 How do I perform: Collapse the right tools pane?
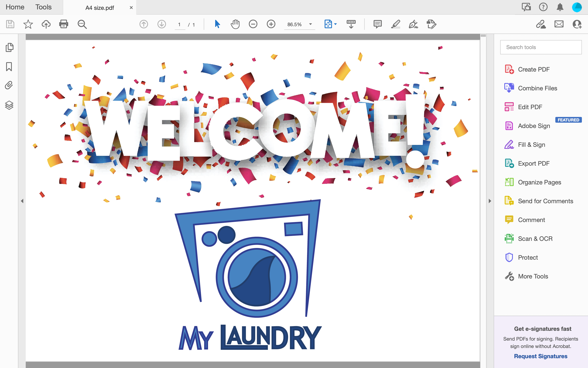tap(490, 201)
